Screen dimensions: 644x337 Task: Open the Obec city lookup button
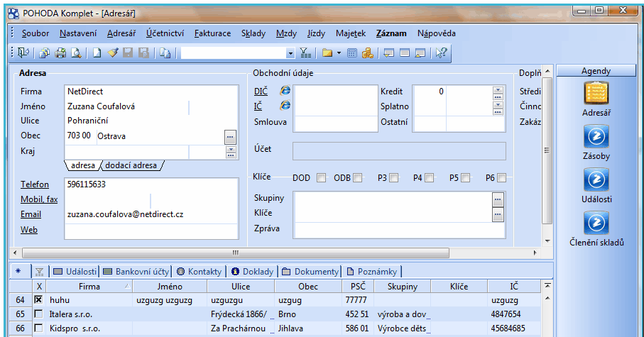tap(231, 137)
